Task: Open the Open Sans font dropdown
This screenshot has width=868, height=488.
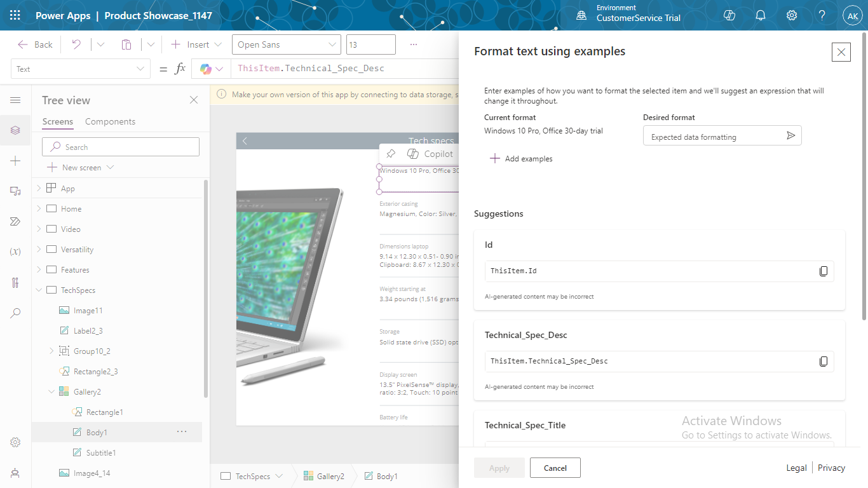Action: 287,44
